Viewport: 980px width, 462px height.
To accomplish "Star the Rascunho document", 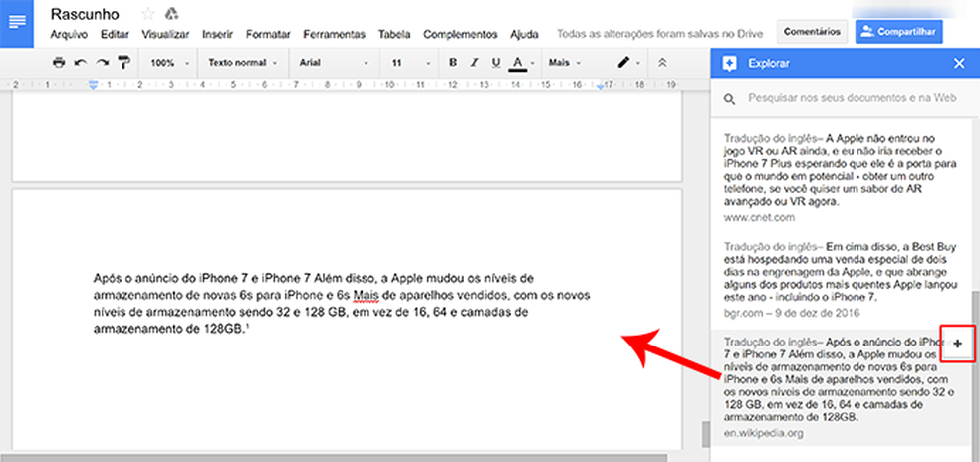I will click(148, 14).
